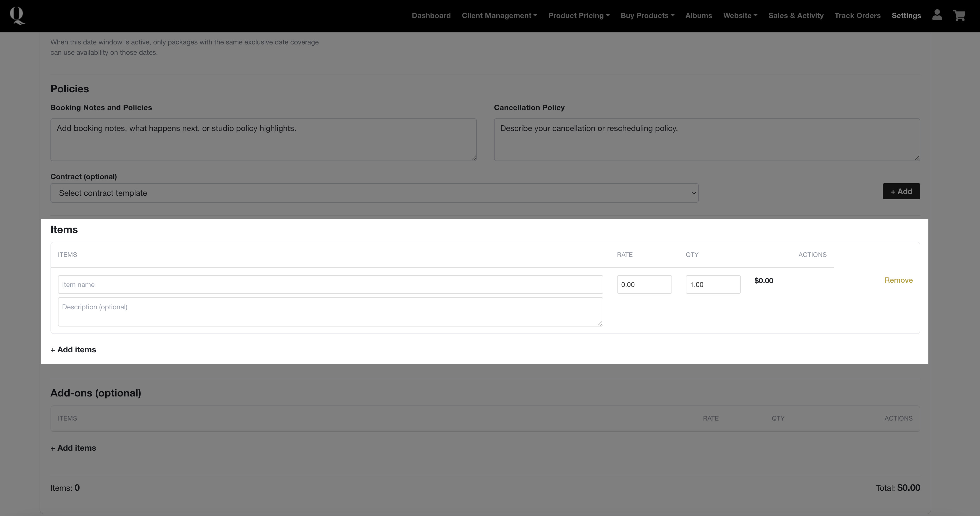Click the + Add contract button
Image resolution: width=980 pixels, height=516 pixels.
(x=901, y=191)
